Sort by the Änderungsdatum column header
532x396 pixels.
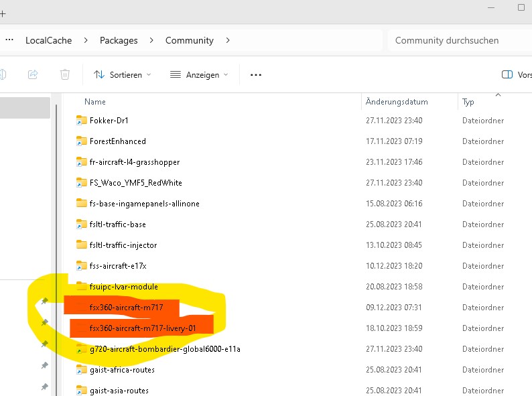click(397, 102)
